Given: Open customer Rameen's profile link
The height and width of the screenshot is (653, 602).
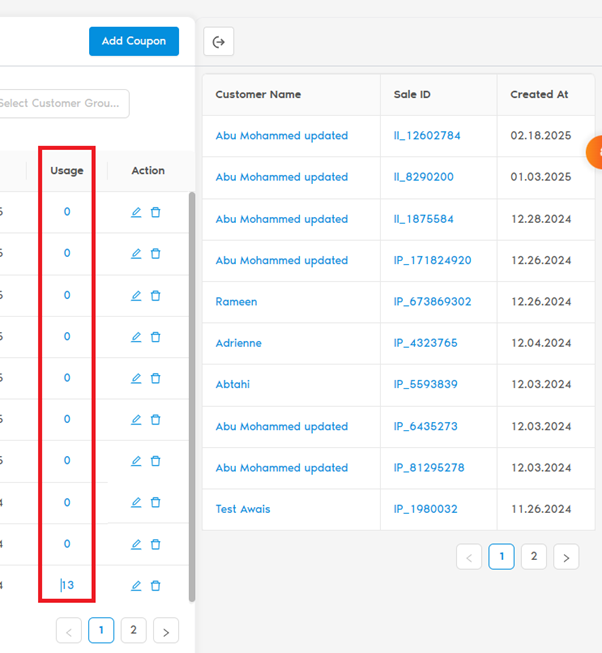Looking at the screenshot, I should point(236,301).
